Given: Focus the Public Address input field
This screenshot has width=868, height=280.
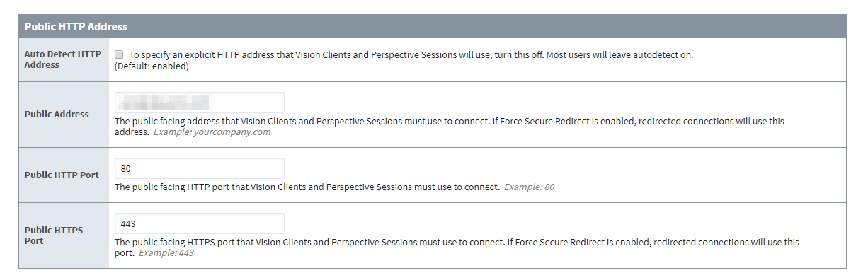Looking at the screenshot, I should (199, 103).
